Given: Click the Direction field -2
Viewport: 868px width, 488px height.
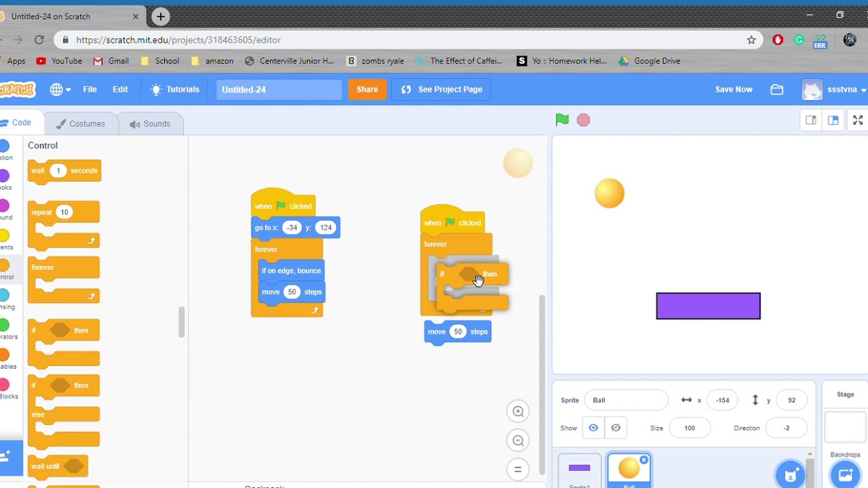Looking at the screenshot, I should click(787, 428).
